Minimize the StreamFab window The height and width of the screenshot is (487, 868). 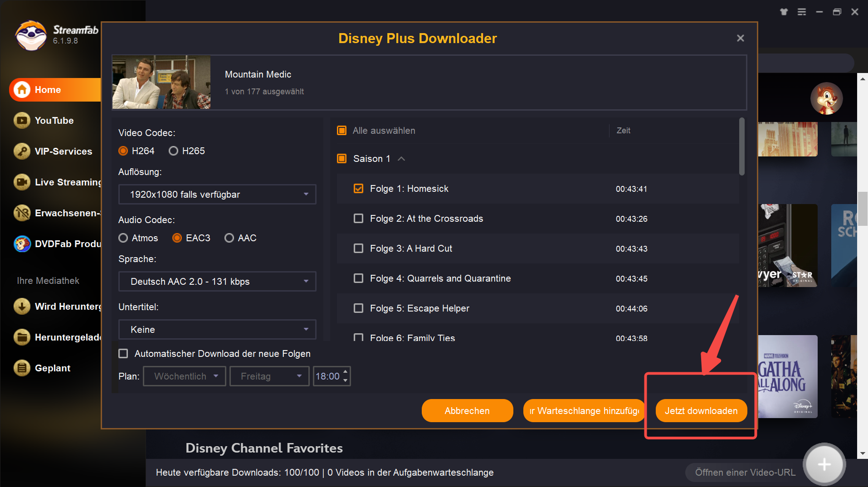[819, 12]
